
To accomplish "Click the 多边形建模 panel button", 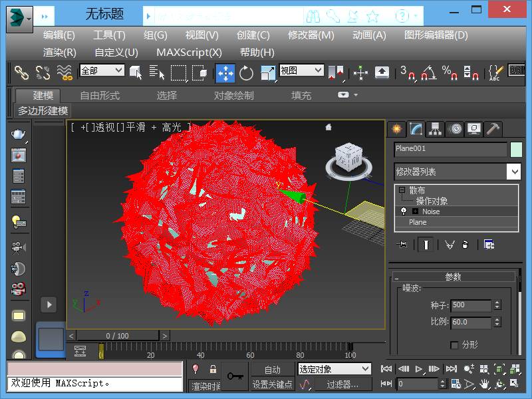I will click(x=43, y=110).
